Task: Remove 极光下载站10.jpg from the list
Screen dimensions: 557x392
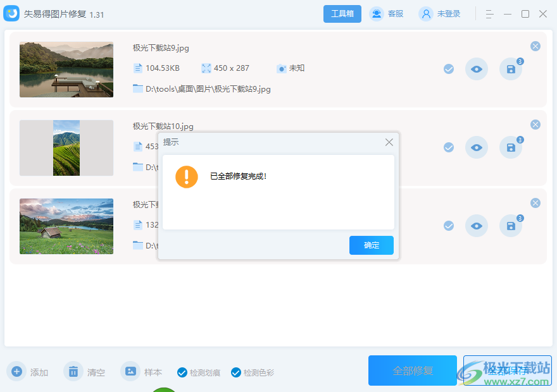Action: (x=535, y=125)
